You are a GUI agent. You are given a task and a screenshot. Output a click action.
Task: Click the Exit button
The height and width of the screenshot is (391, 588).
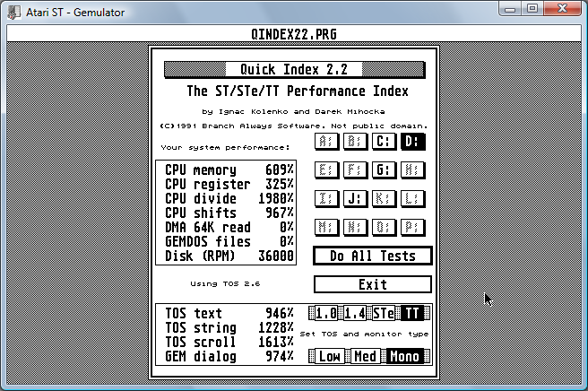[372, 284]
